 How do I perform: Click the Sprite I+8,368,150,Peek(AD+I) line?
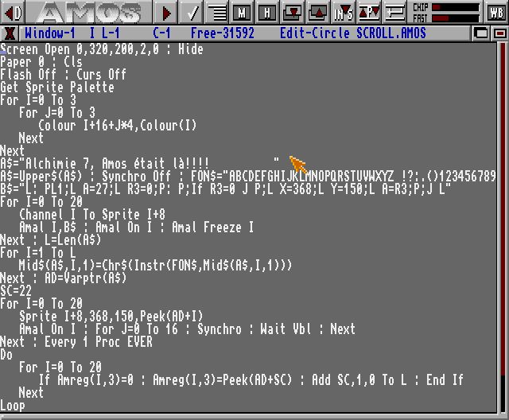111,317
